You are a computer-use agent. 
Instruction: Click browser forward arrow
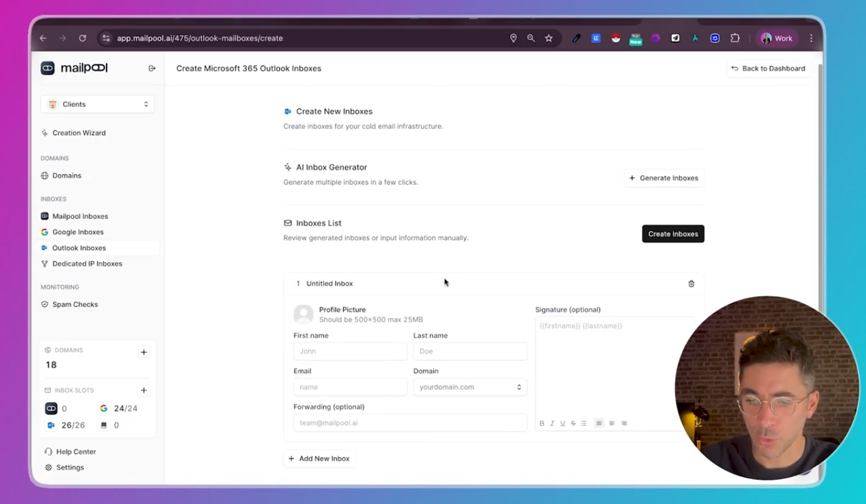pyautogui.click(x=62, y=38)
